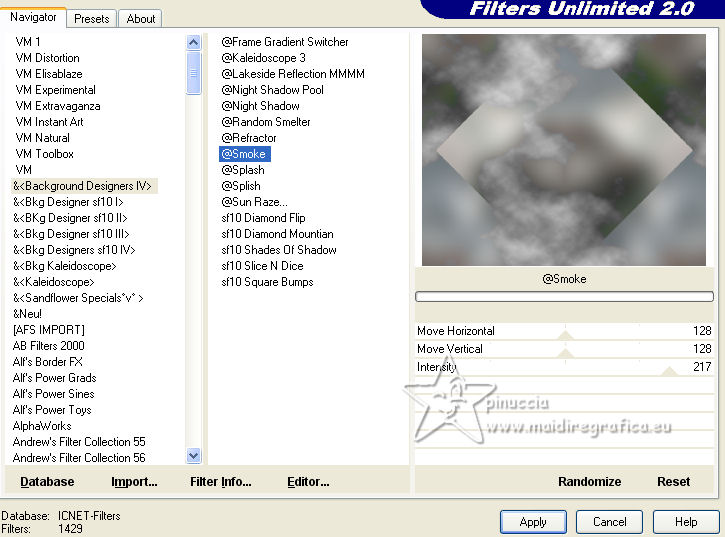
Task: Choose @Lakeside Reflection MMMM filter
Action: pyautogui.click(x=293, y=74)
